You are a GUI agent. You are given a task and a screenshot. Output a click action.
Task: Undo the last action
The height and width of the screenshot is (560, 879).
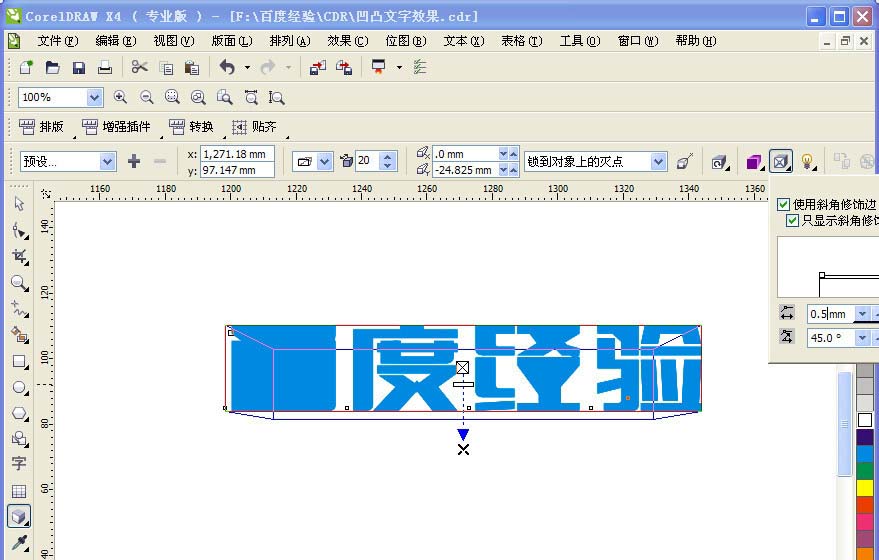pyautogui.click(x=227, y=67)
